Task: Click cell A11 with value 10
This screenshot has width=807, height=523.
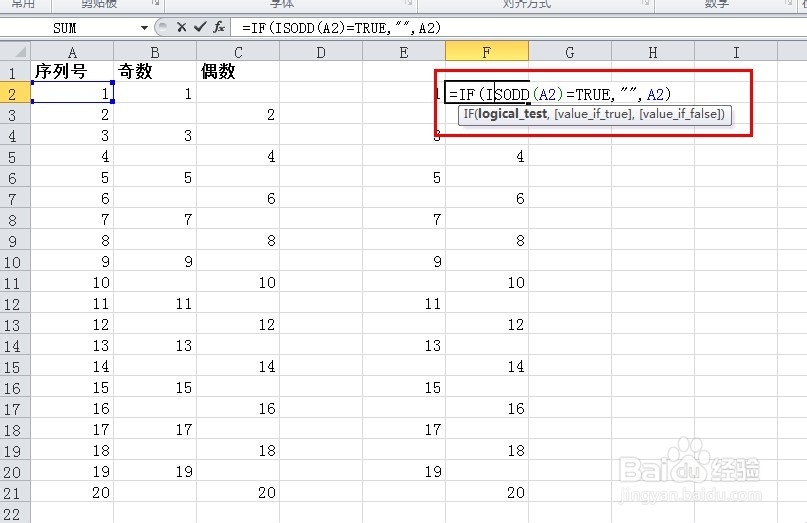Action: [x=72, y=283]
